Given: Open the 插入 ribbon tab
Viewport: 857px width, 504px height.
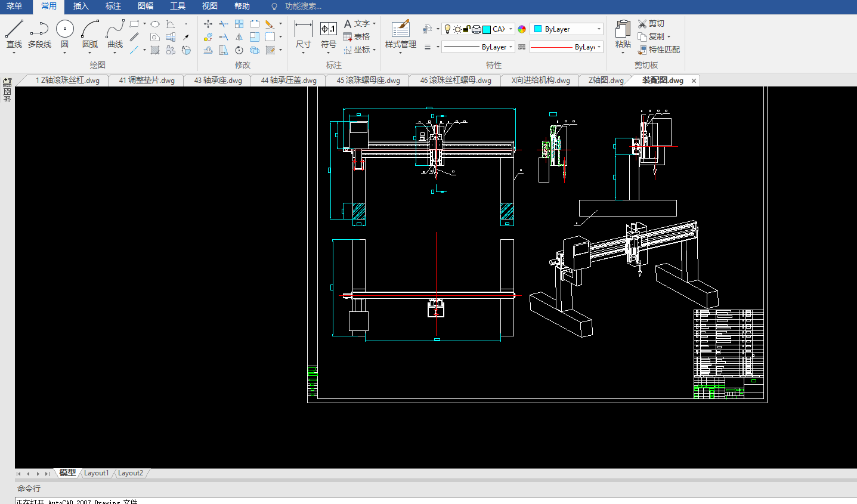Looking at the screenshot, I should point(81,7).
